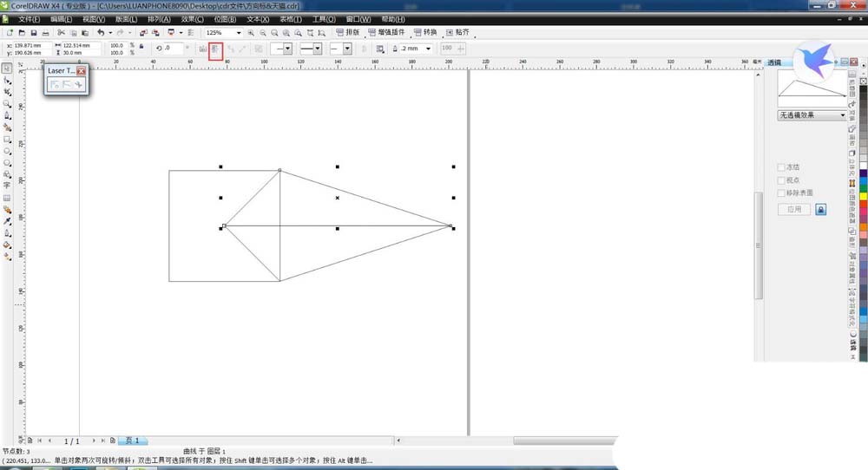Click the red-highlighted align icon in property bar

[215, 49]
